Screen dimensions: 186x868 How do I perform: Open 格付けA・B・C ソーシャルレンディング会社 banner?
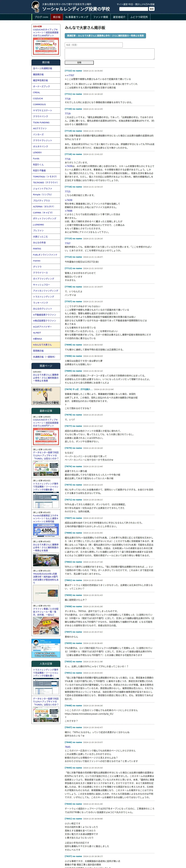click(46, 396)
